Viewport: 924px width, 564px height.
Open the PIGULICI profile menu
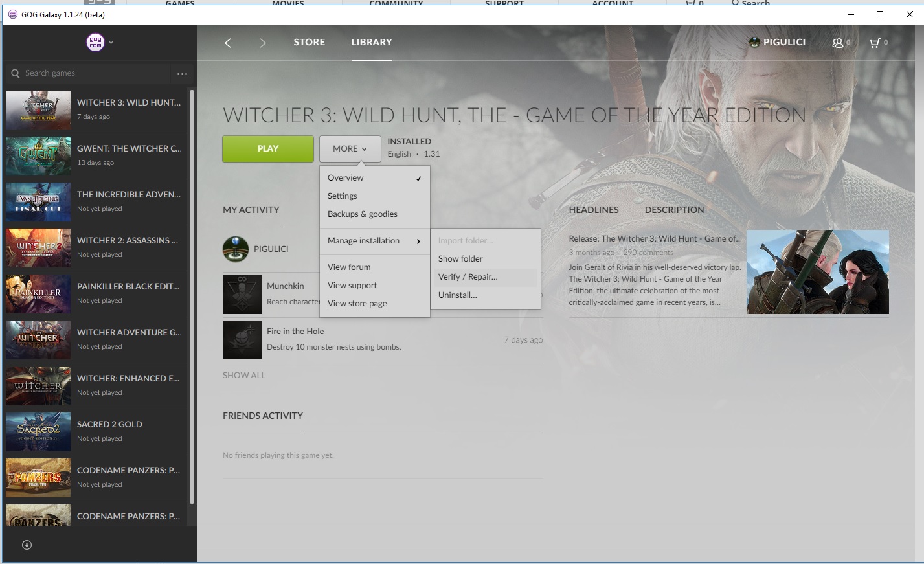click(x=777, y=42)
